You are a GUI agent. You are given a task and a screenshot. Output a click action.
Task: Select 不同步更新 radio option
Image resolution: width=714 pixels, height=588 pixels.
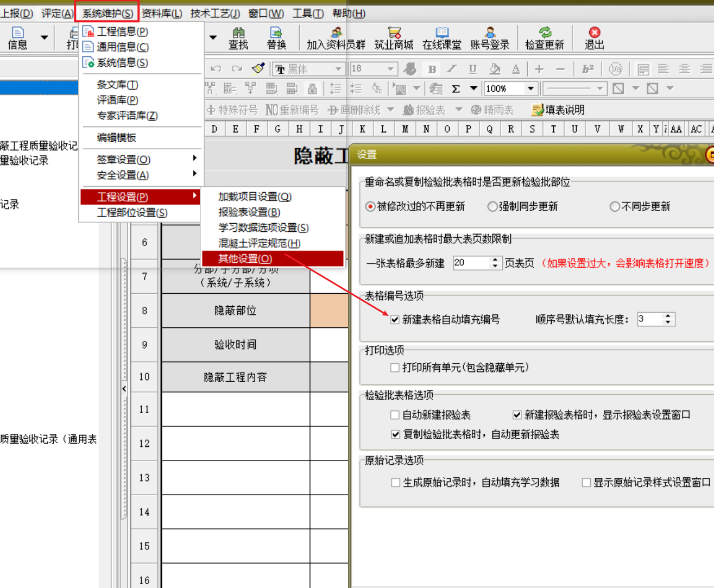615,206
